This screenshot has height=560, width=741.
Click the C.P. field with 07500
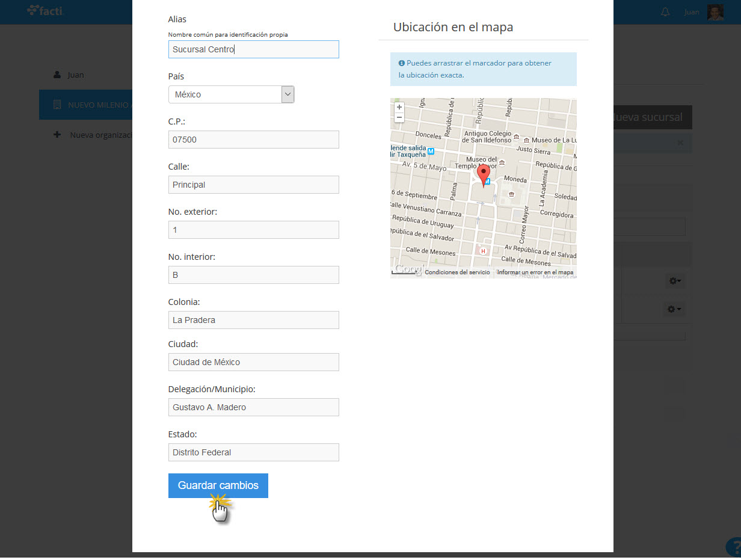253,140
